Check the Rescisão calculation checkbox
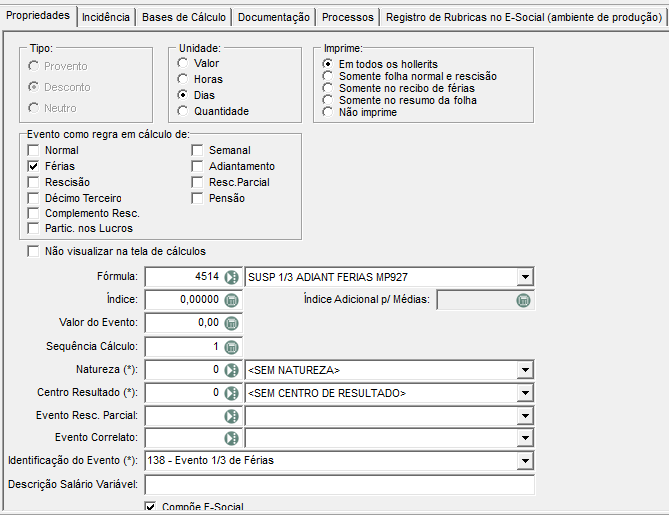Screen dimensions: 669x515 33,182
